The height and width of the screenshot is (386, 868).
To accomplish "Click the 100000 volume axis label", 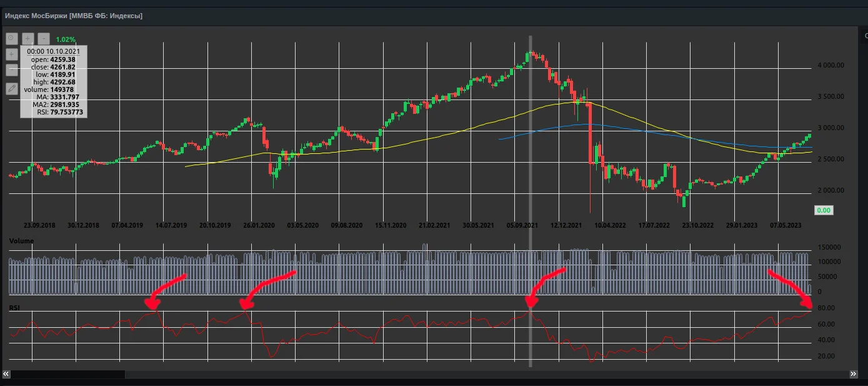I will [828, 262].
